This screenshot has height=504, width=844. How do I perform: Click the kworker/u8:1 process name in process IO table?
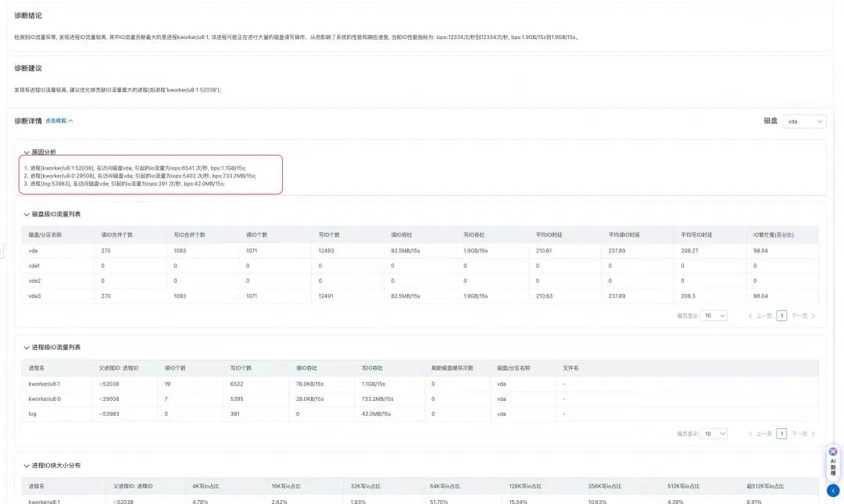point(44,384)
